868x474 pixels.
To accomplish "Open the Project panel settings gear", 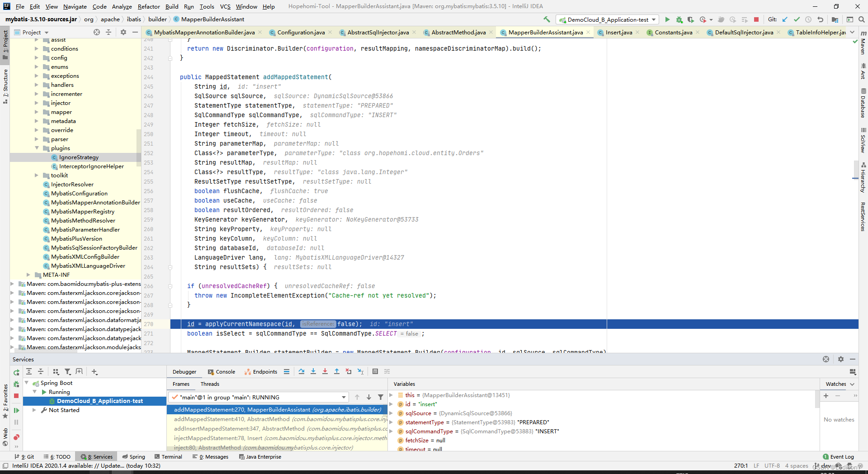I will pos(123,32).
